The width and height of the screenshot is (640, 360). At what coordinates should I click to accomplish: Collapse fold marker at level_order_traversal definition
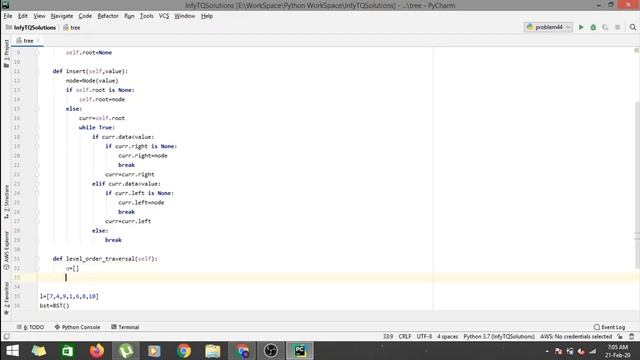(37, 259)
